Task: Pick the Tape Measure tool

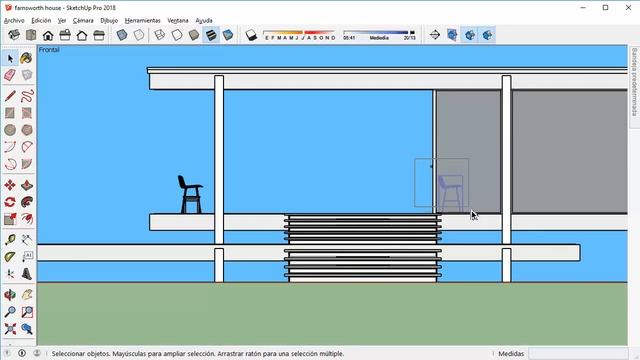Action: pyautogui.click(x=10, y=240)
